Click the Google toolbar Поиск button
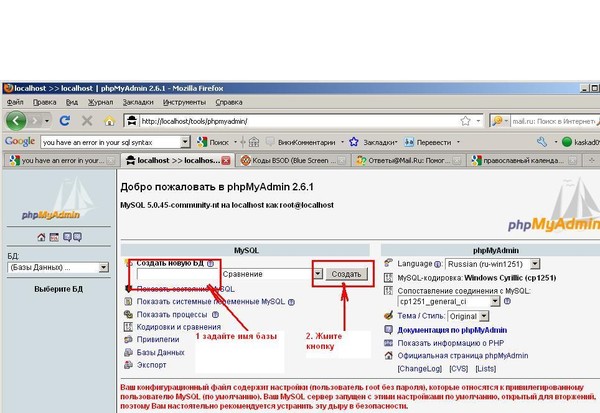Viewport: 600px width, 413px height. pos(213,142)
